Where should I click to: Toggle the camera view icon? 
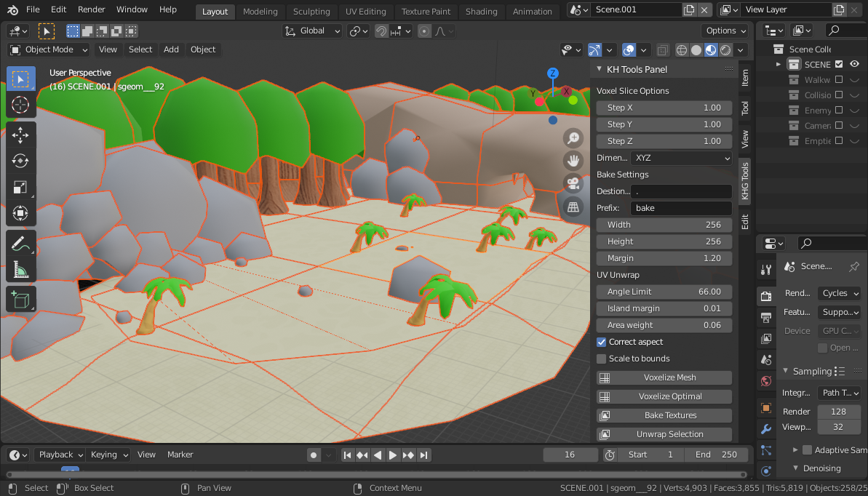pyautogui.click(x=573, y=183)
